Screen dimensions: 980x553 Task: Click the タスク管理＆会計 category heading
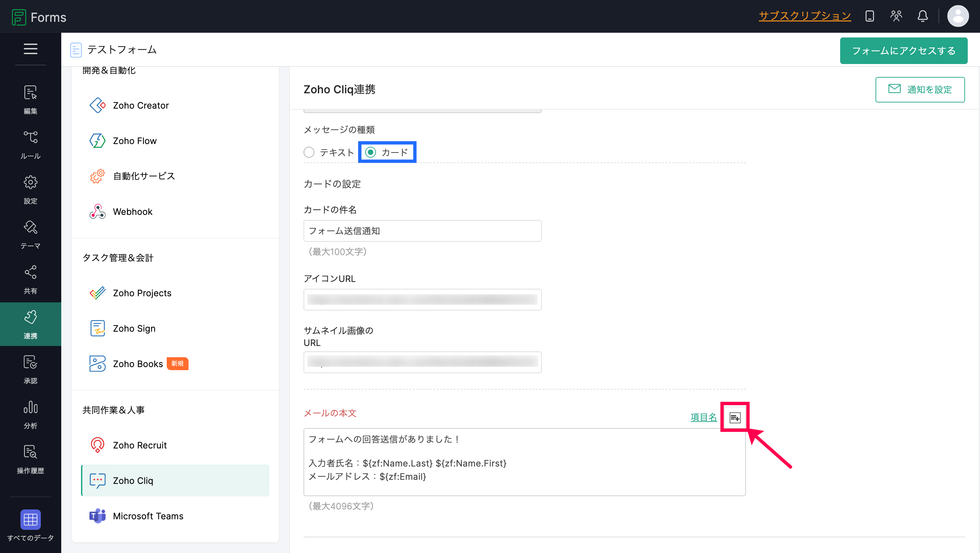click(118, 258)
